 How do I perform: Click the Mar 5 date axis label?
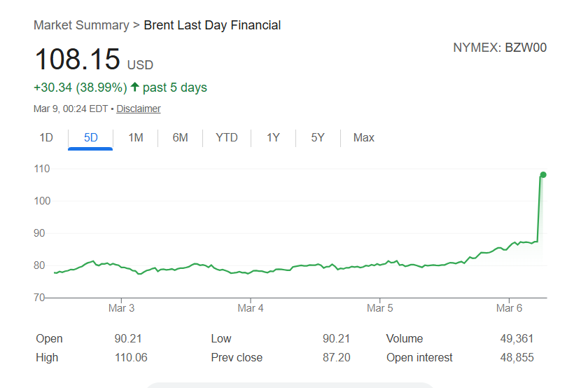pyautogui.click(x=380, y=308)
